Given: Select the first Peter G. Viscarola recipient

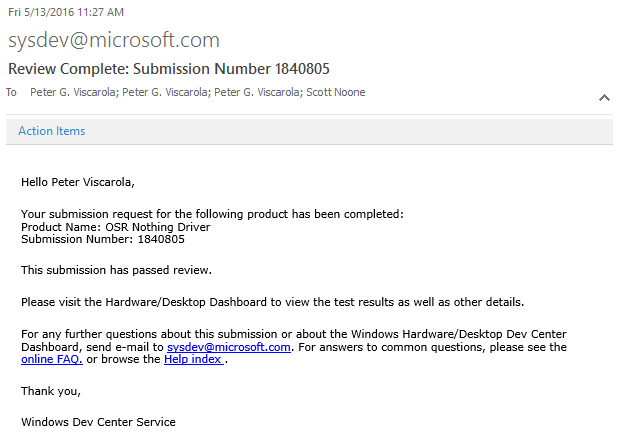Looking at the screenshot, I should (74, 92).
